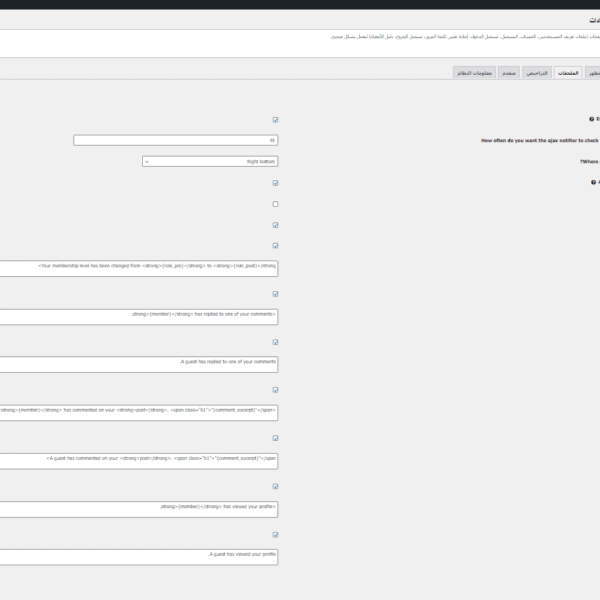The image size is (600, 600).
Task: Toggle checkbox above guest replied comment message
Action: click(276, 342)
